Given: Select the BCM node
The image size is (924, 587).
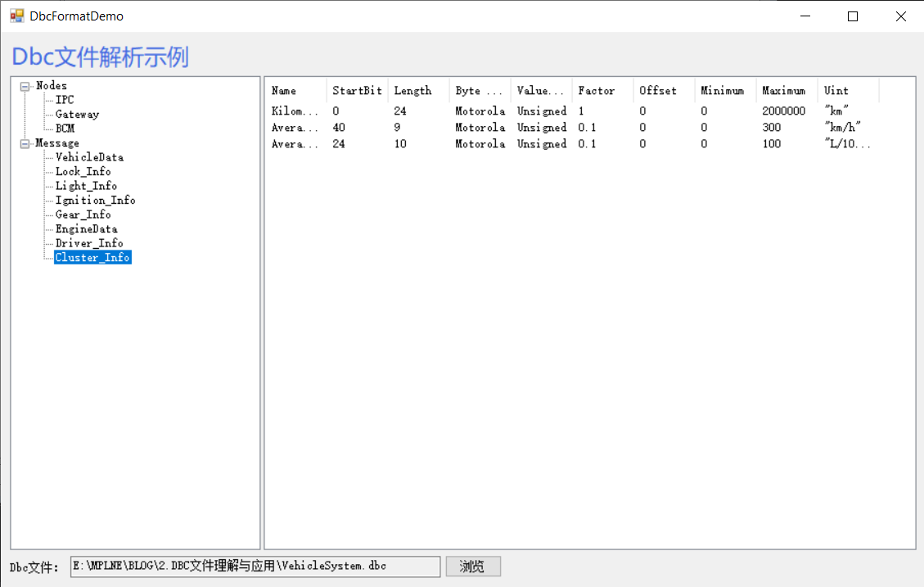Looking at the screenshot, I should point(64,129).
